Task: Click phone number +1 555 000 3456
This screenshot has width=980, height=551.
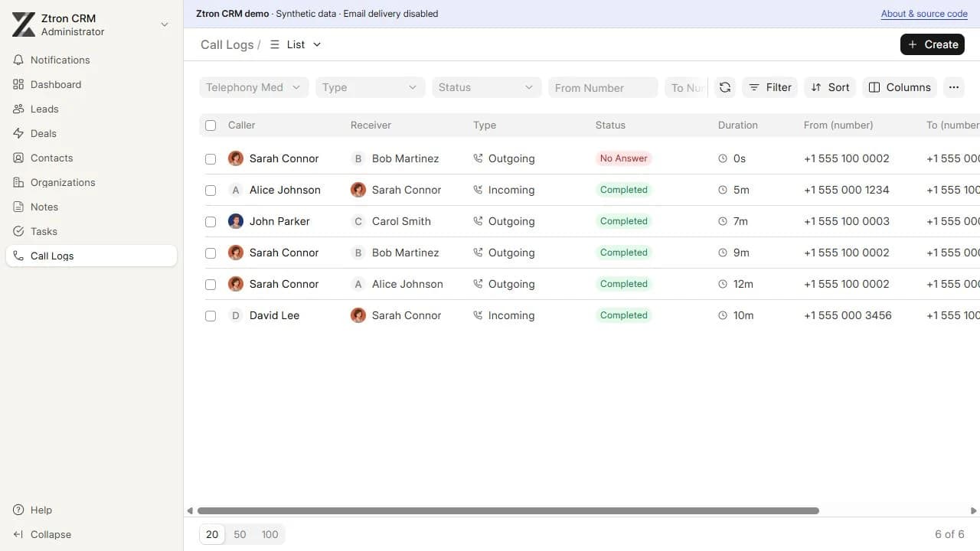Action: [848, 315]
